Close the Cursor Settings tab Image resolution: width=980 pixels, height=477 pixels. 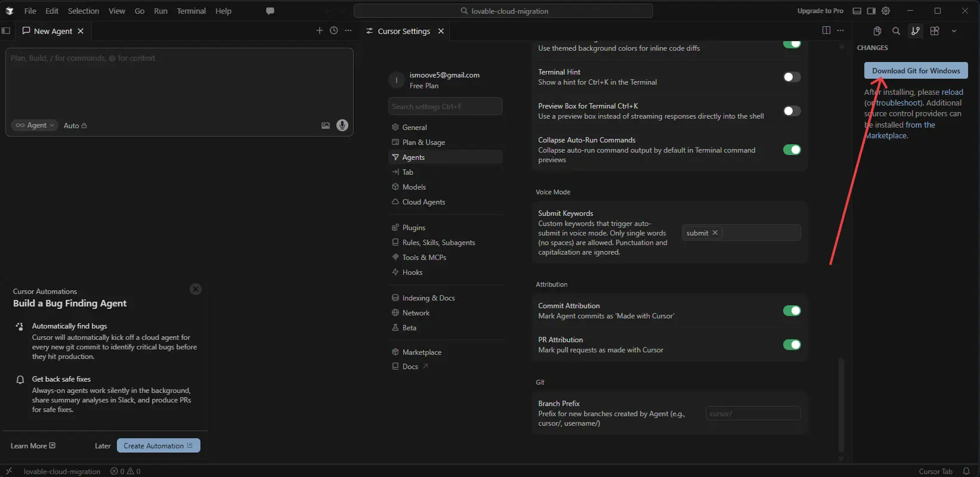tap(441, 31)
